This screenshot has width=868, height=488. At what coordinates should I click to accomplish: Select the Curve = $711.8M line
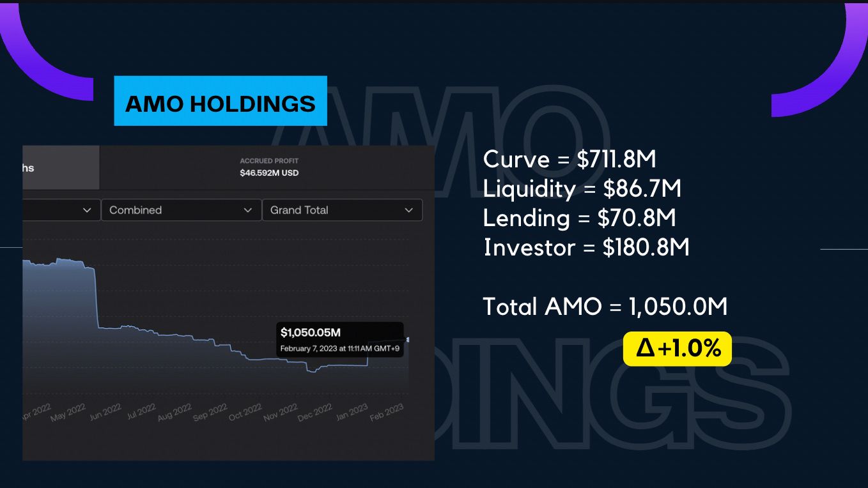(570, 159)
